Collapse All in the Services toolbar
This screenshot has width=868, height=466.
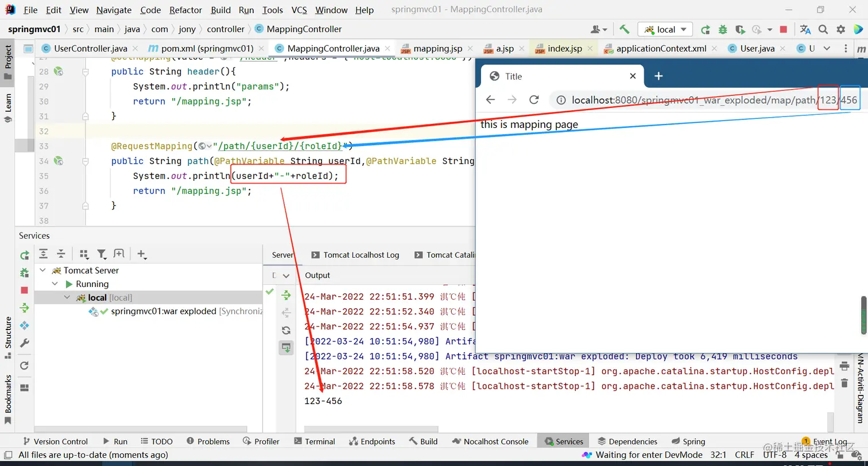click(61, 254)
